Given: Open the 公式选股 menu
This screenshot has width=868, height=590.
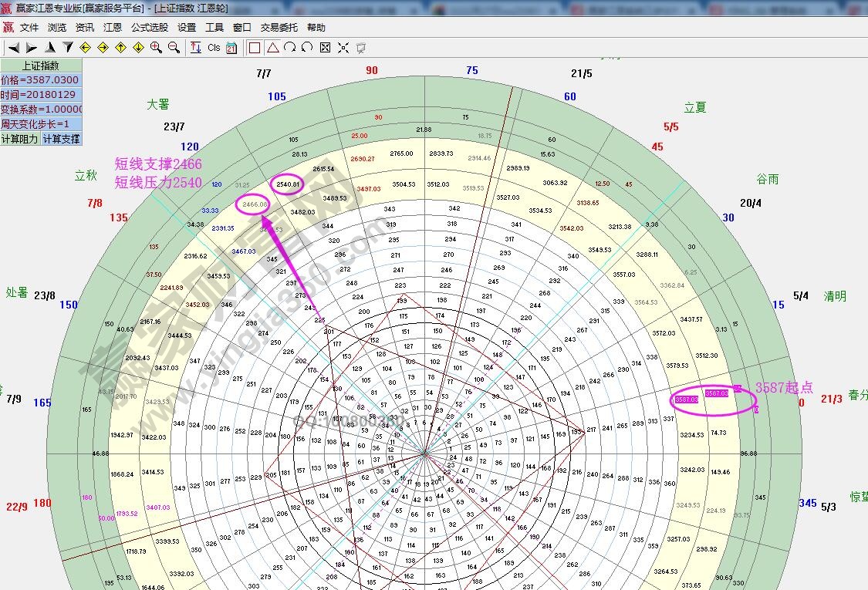Looking at the screenshot, I should (149, 27).
